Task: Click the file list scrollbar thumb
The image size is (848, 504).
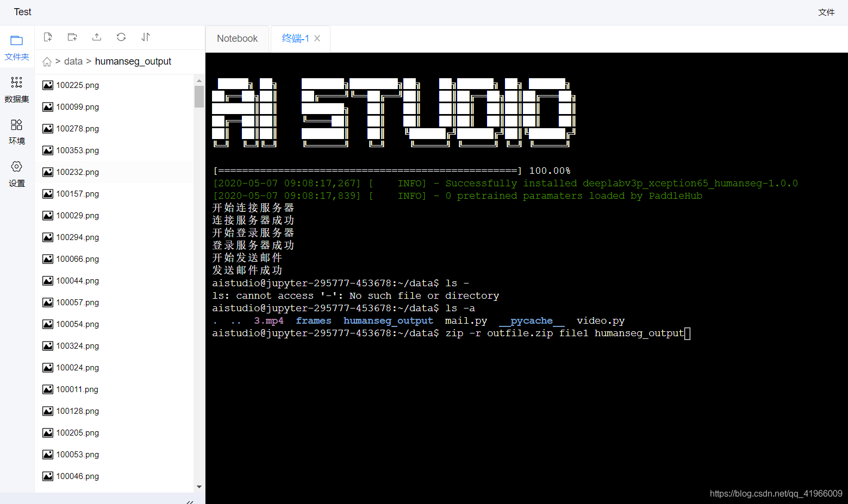Action: point(199,97)
